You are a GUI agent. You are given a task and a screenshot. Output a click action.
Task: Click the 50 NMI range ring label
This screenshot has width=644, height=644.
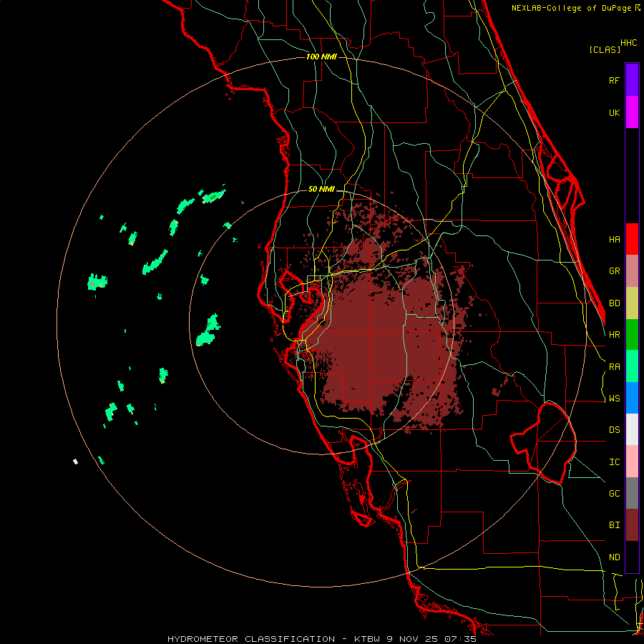pos(321,190)
